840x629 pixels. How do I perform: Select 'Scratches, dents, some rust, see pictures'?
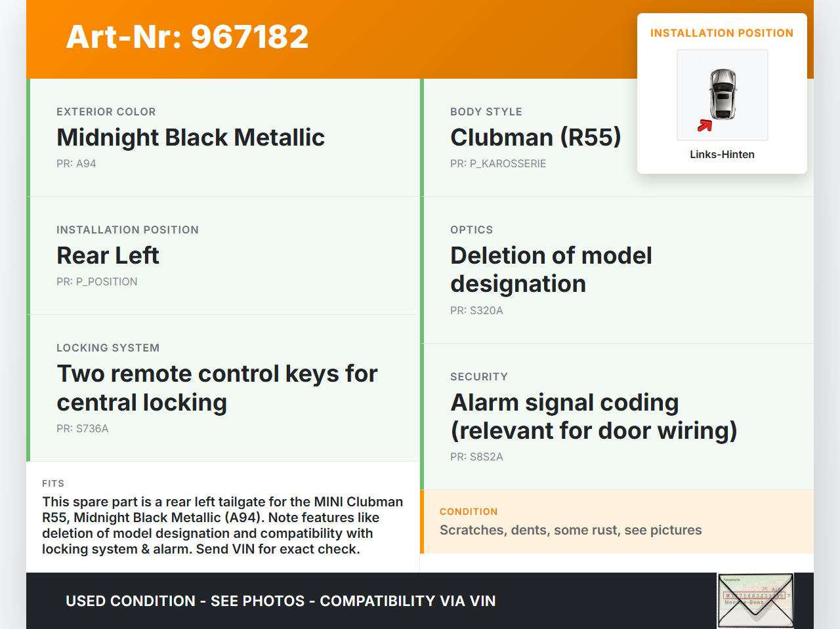click(571, 530)
